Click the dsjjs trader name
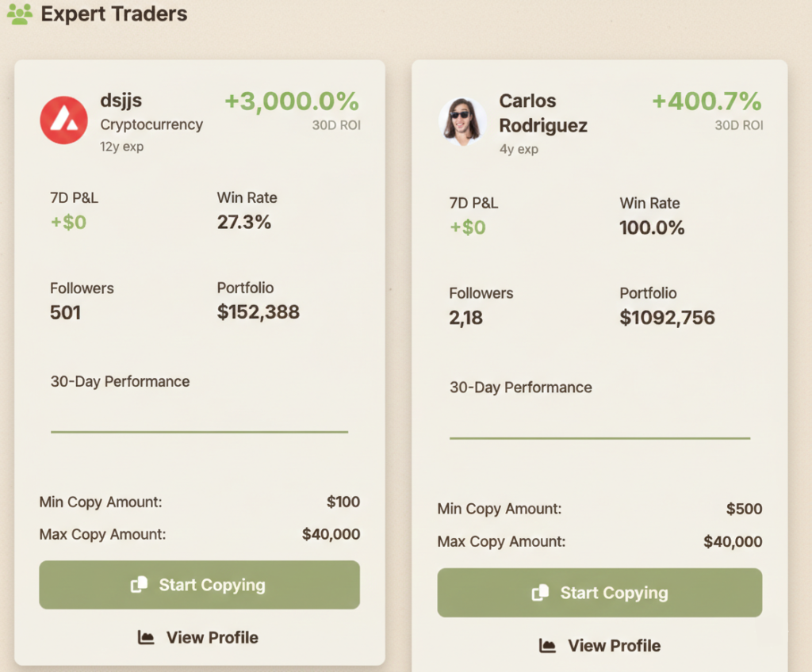 pos(121,101)
